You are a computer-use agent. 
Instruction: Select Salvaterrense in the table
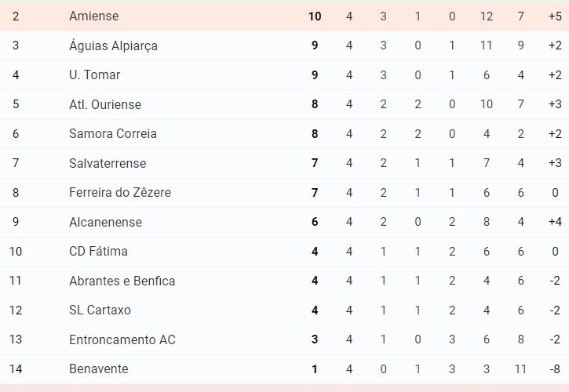pos(108,163)
